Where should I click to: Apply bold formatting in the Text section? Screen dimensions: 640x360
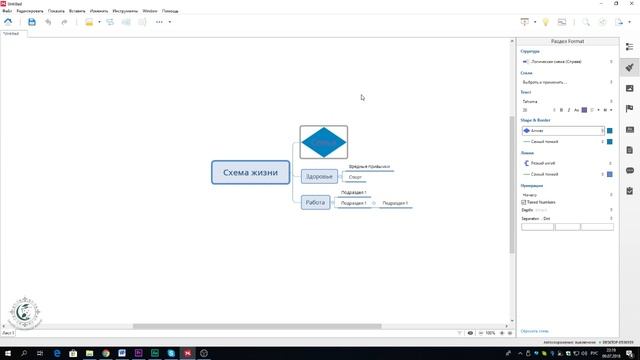pos(561,110)
